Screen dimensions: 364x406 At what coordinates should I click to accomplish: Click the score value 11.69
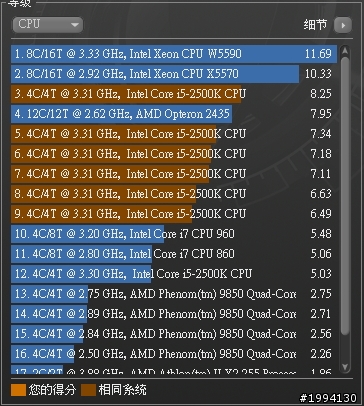pos(318,54)
